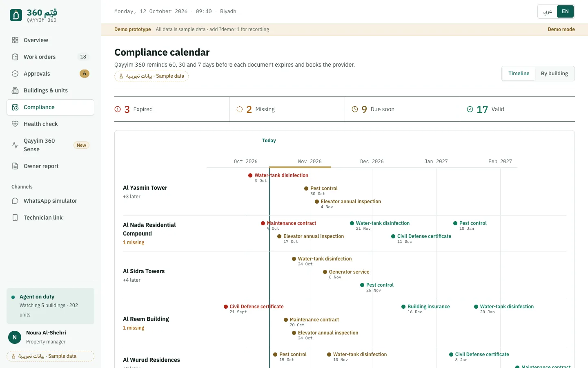Open Overview via its grid icon
The width and height of the screenshot is (588, 368).
15,40
